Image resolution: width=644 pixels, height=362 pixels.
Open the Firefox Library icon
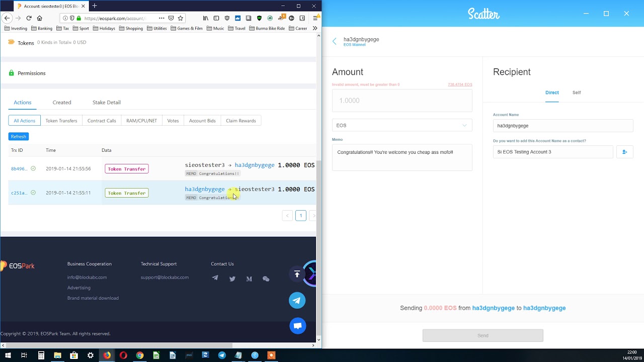click(205, 18)
